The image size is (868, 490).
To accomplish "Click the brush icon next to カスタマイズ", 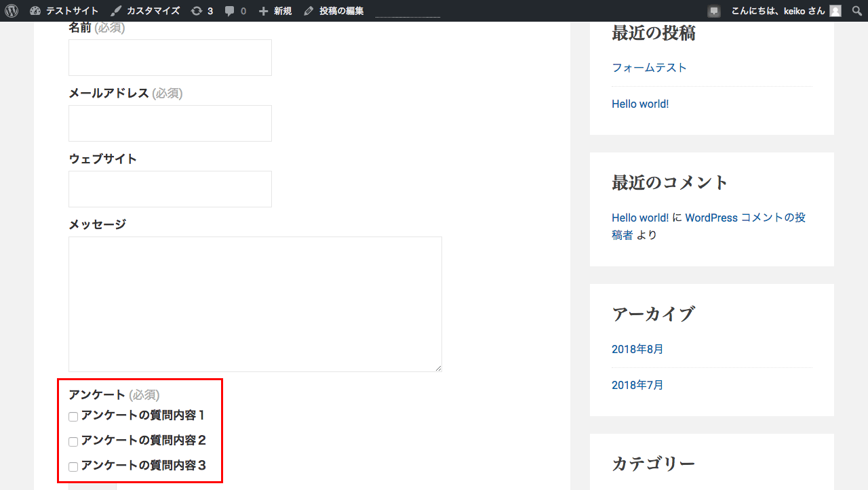I will coord(116,11).
